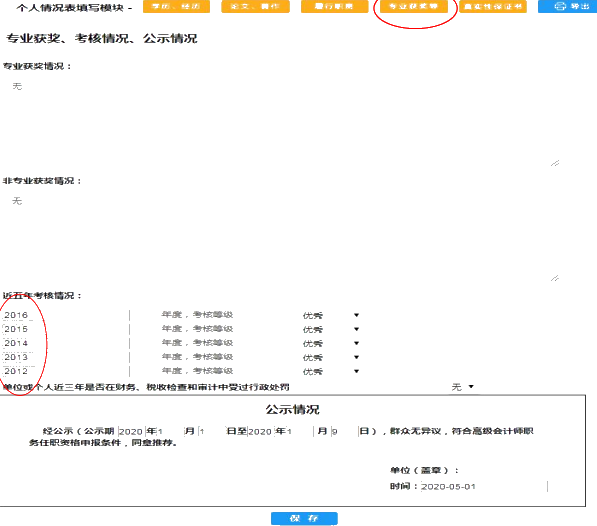Screen dimensions: 597x526
Task: Open the 真实性保证书 tab
Action: click(x=493, y=6)
